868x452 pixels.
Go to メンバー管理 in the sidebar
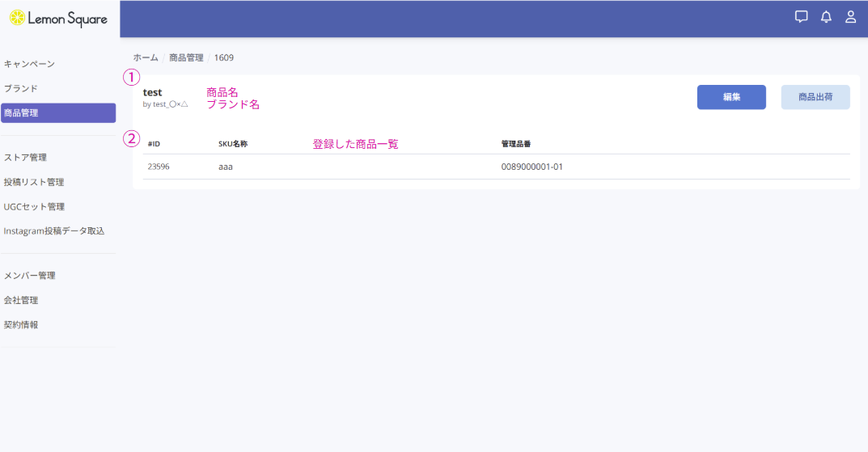[29, 276]
